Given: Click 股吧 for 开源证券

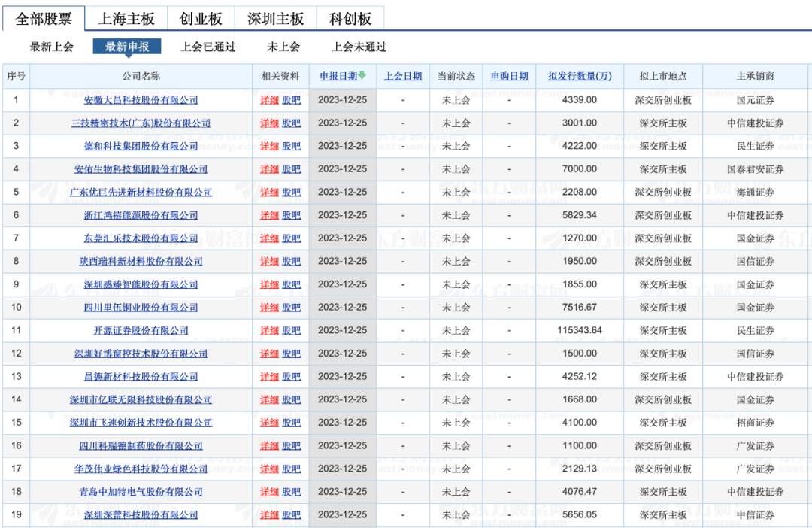Looking at the screenshot, I should (291, 331).
